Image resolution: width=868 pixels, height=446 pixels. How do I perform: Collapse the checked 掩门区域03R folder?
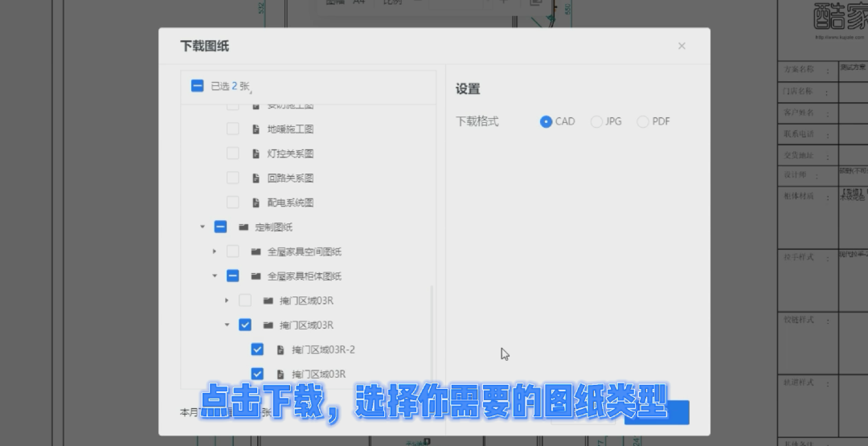coord(227,325)
